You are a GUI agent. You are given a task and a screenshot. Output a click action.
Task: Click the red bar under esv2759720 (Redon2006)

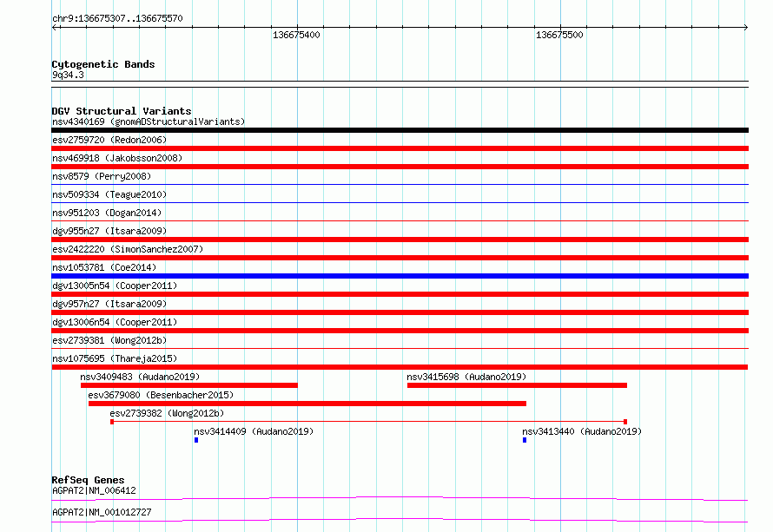tap(400, 148)
